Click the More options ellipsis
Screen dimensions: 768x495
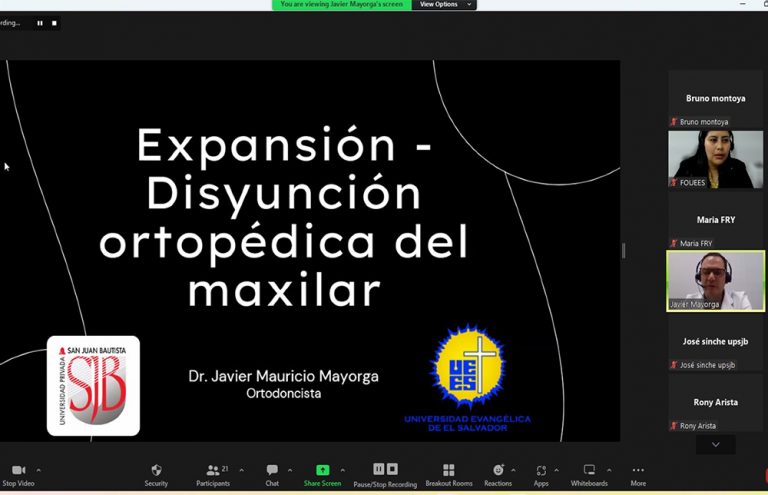pos(637,470)
